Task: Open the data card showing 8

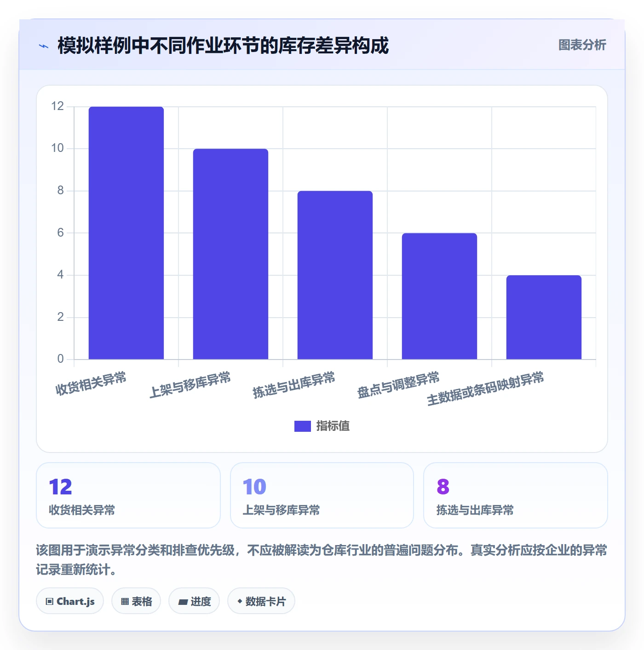Action: coord(516,495)
